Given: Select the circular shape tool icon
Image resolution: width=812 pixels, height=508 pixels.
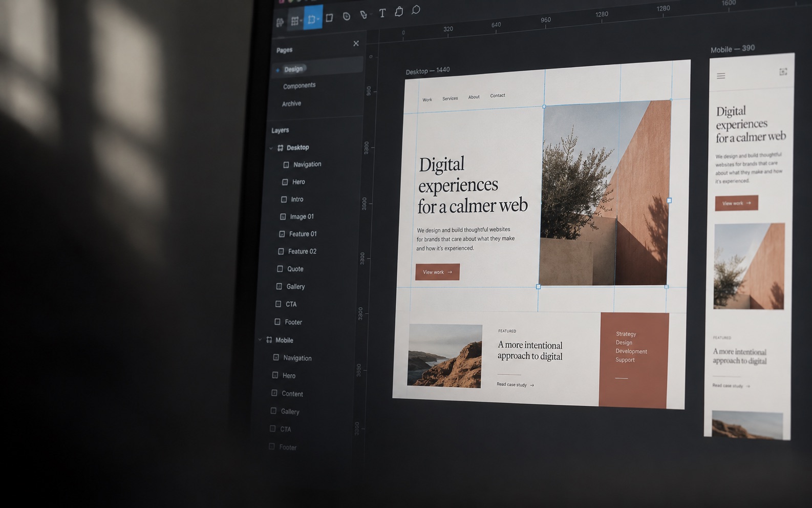Looking at the screenshot, I should pos(347,16).
